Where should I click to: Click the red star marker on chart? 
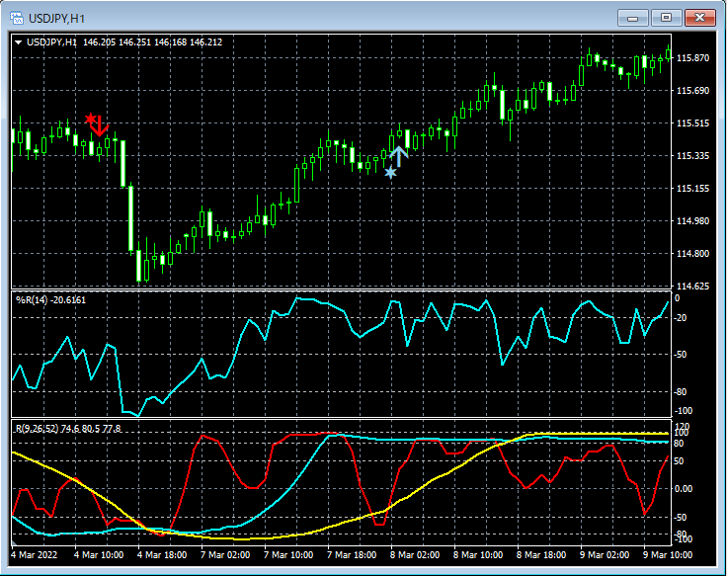[91, 119]
